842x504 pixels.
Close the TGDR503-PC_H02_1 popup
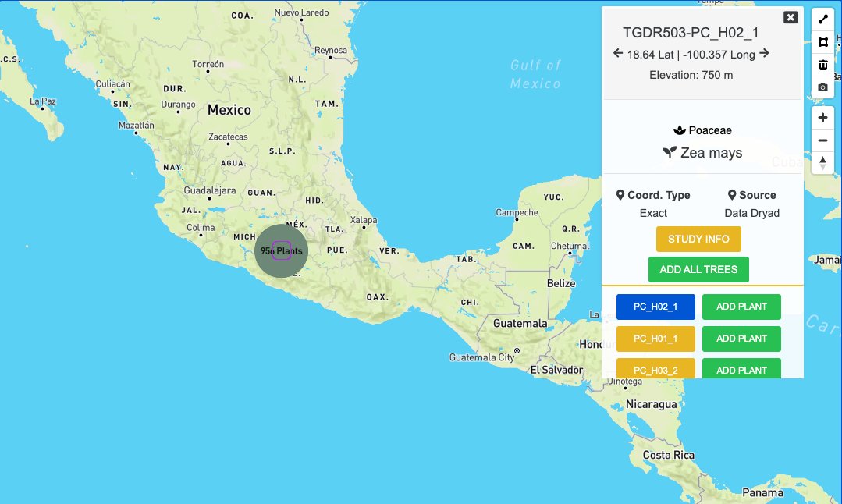pyautogui.click(x=790, y=17)
